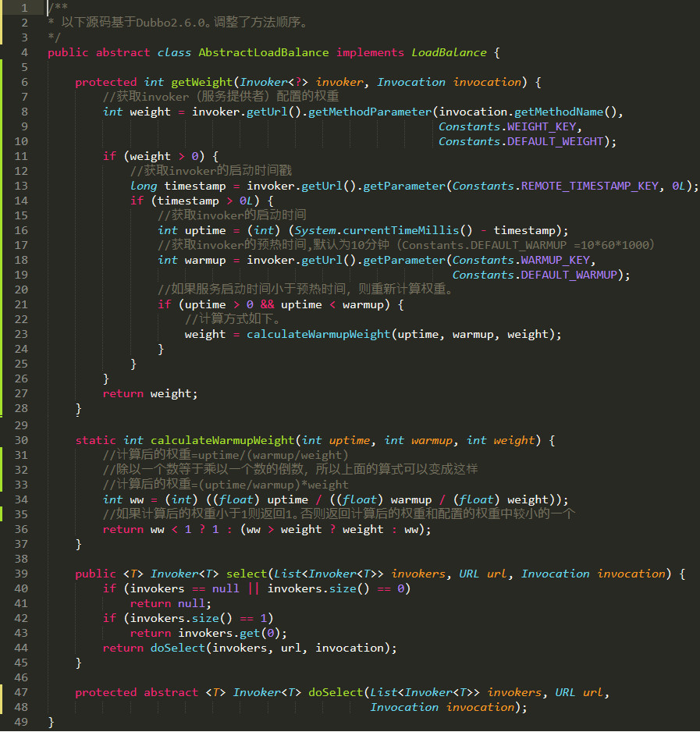This screenshot has width=700, height=732.
Task: Click the getWeight method name
Action: [202, 82]
